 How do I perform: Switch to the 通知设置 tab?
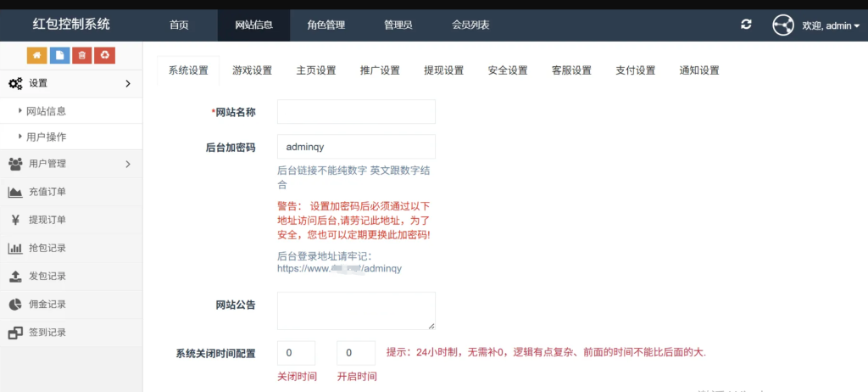click(x=699, y=70)
